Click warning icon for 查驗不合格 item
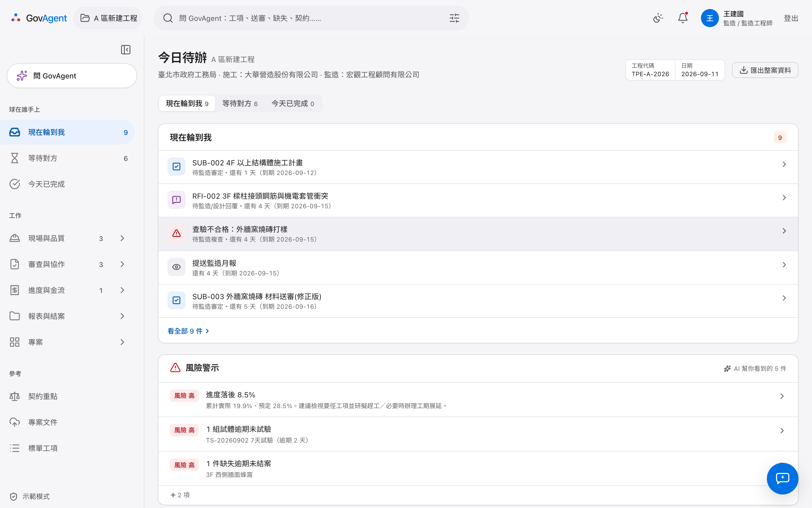Image resolution: width=812 pixels, height=508 pixels. click(x=176, y=233)
